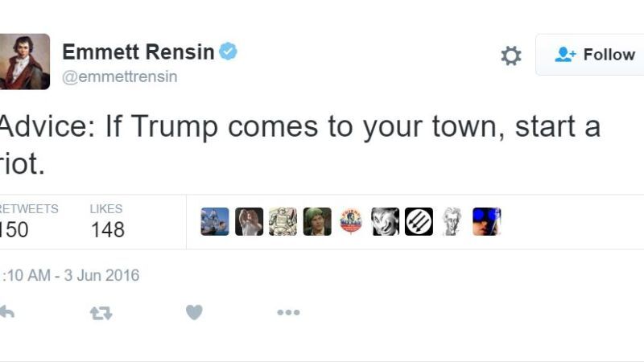
Task: Open the round campaign button avatar
Action: click(x=351, y=221)
